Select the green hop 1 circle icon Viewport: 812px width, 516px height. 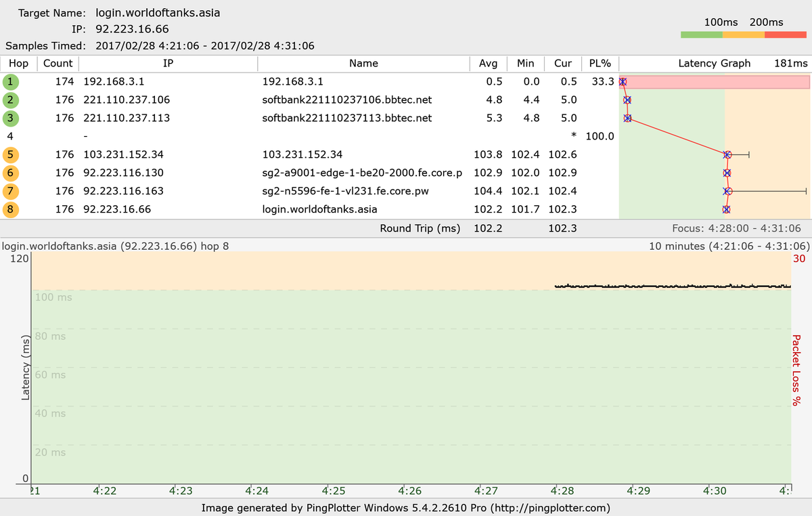[11, 82]
